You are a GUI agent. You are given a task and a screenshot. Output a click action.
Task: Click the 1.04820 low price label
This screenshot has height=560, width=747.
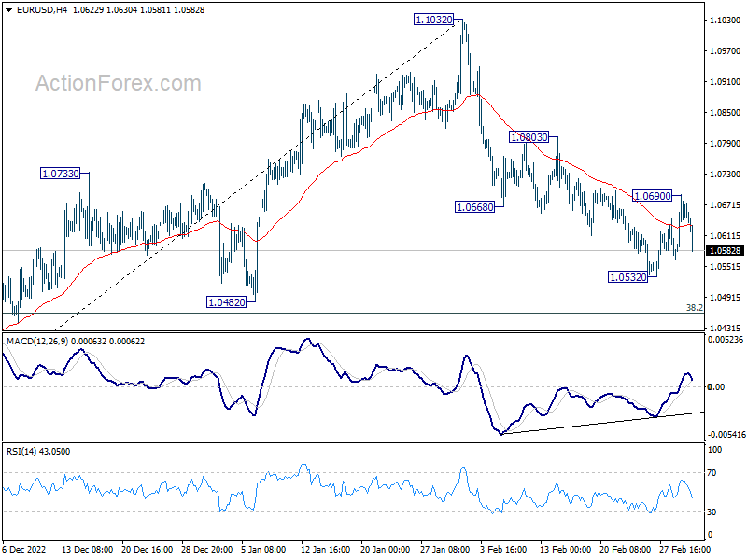coord(227,301)
